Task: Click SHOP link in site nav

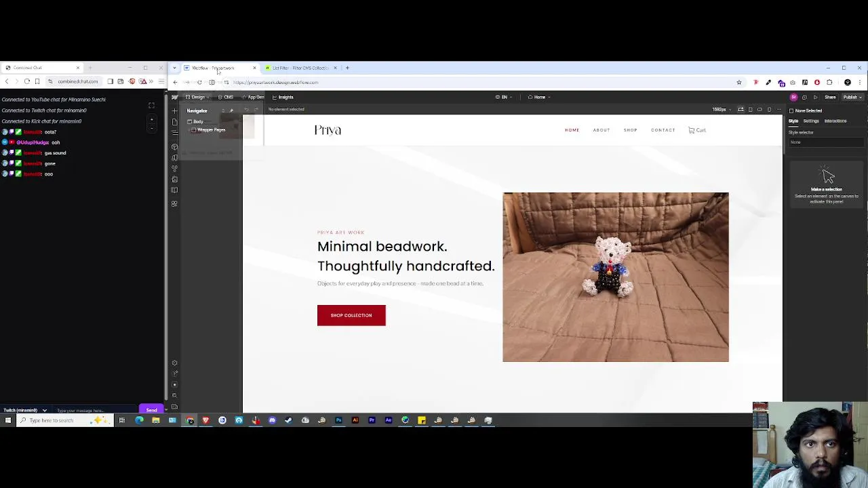Action: pos(630,130)
